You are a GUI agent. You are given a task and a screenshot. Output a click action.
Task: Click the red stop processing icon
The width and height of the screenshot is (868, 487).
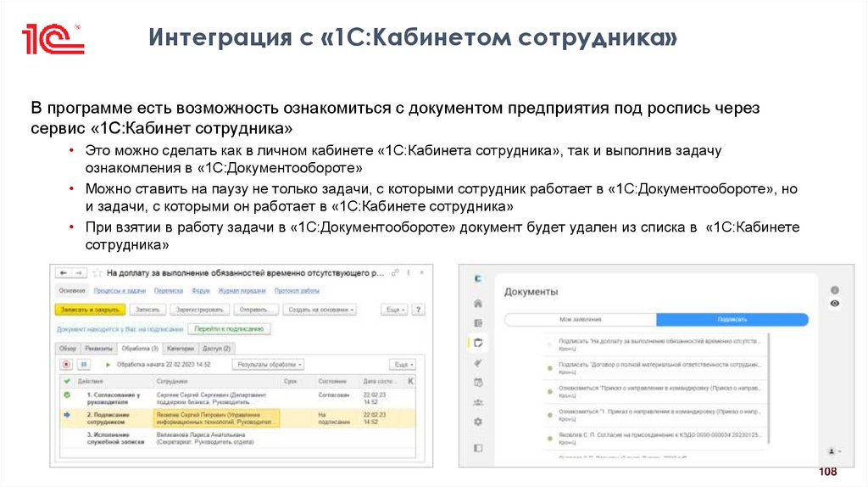pos(66,365)
